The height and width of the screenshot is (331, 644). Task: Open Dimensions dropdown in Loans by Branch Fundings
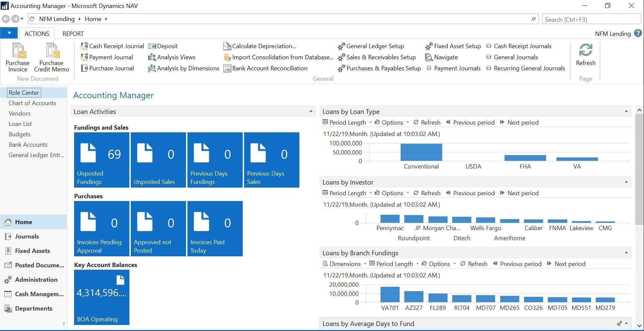tap(344, 264)
